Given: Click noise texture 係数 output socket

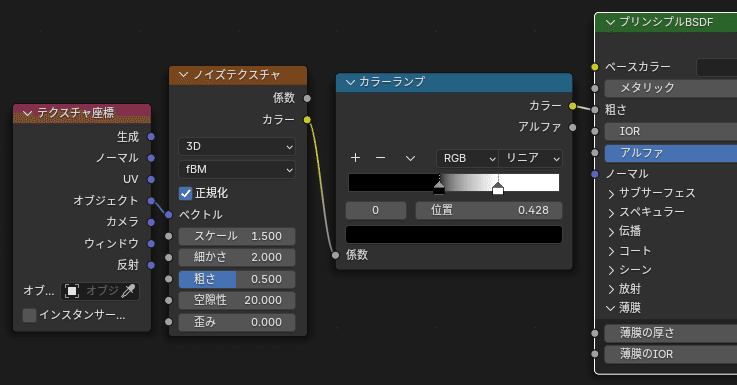Looking at the screenshot, I should click(307, 98).
